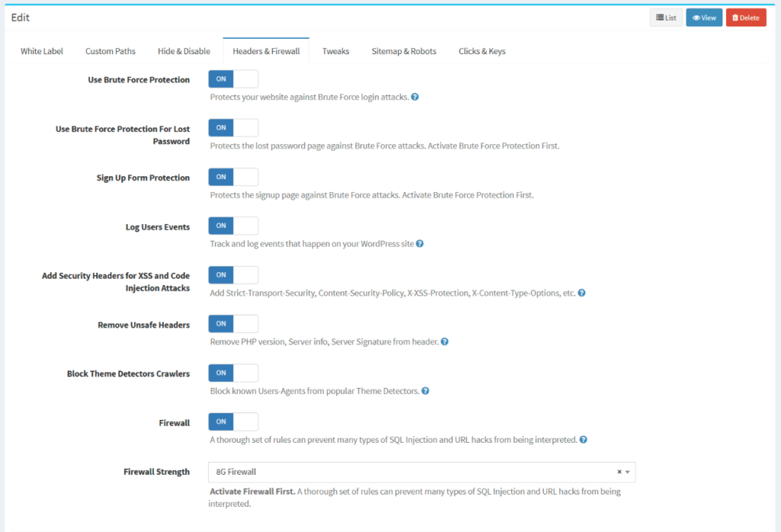Screen dimensions: 781x532
Task: Click the Remove Unsafe Headers label
Action: pos(143,325)
